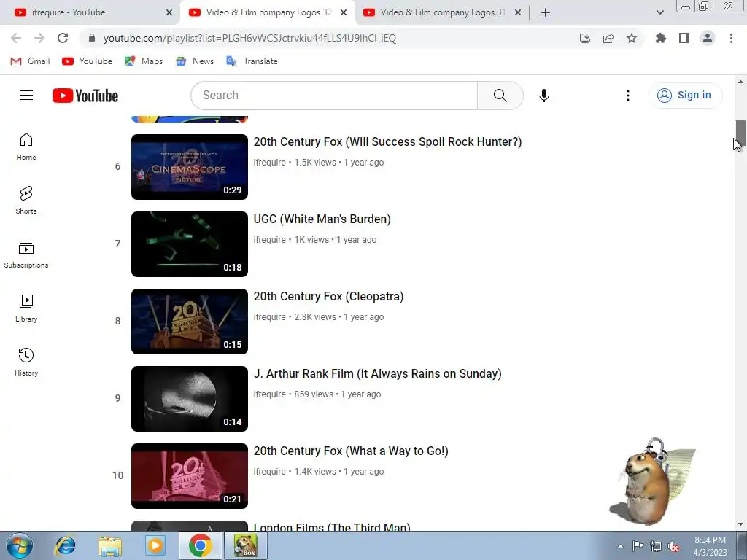
Task: Open J. Arthur Rank Film video title
Action: coord(377,374)
